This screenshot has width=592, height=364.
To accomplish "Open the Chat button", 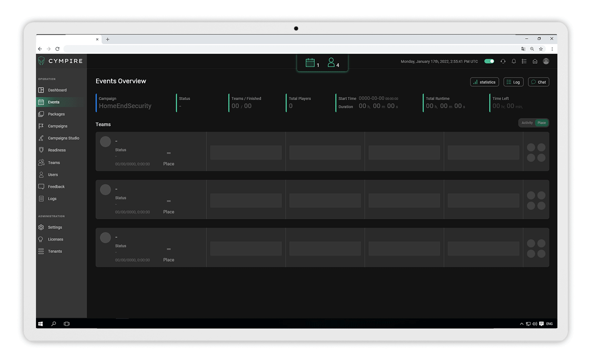I will pyautogui.click(x=539, y=82).
